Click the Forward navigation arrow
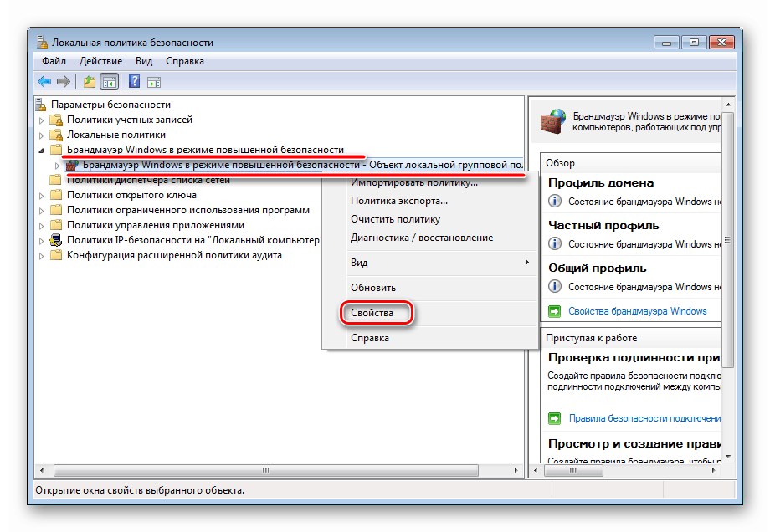 (64, 81)
